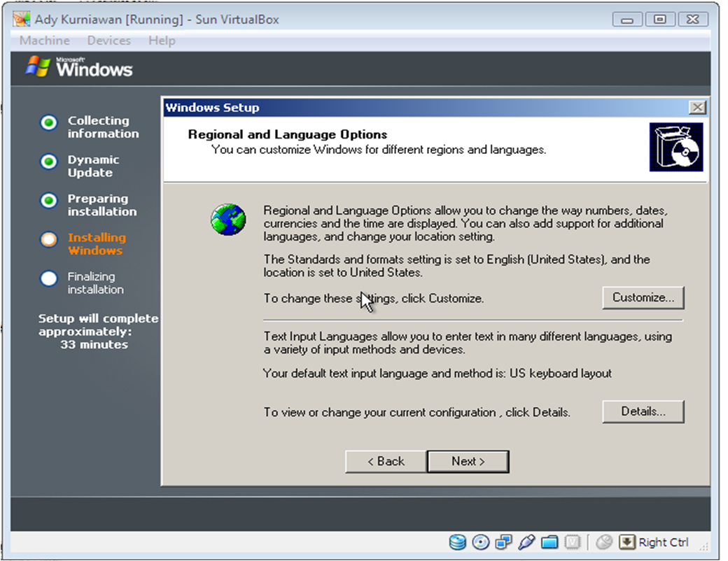Click the virtualization status icon
The image size is (728, 561).
pos(573,542)
